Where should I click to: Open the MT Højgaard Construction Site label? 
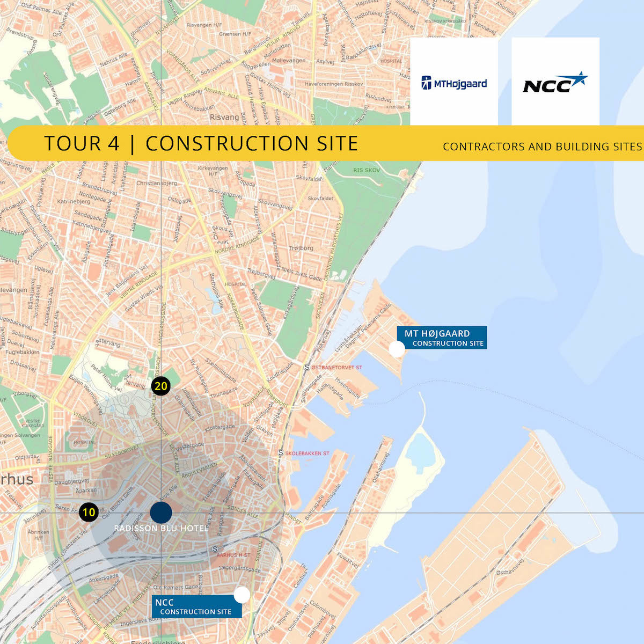coord(442,338)
